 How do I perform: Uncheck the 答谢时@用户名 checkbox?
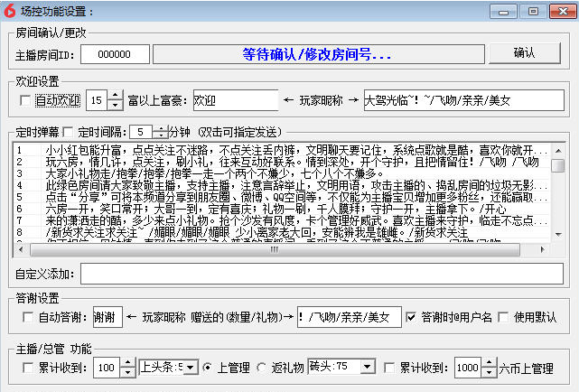pyautogui.click(x=412, y=317)
